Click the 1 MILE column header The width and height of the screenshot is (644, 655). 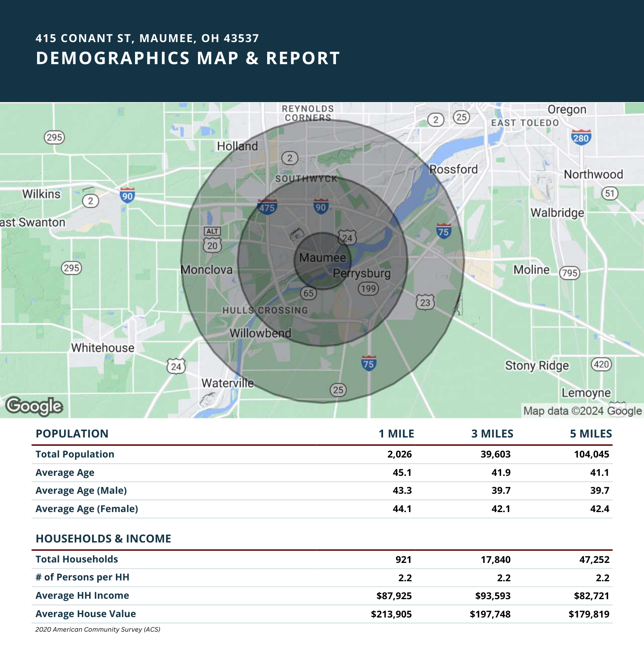pyautogui.click(x=396, y=434)
